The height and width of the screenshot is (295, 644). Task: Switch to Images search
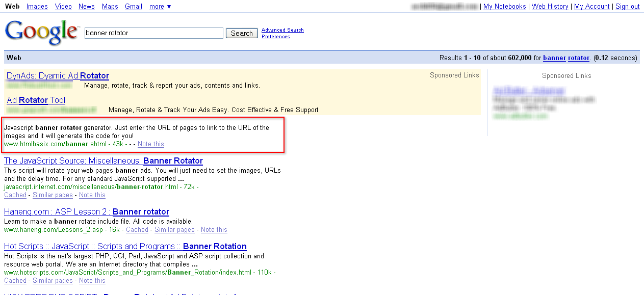(36, 7)
